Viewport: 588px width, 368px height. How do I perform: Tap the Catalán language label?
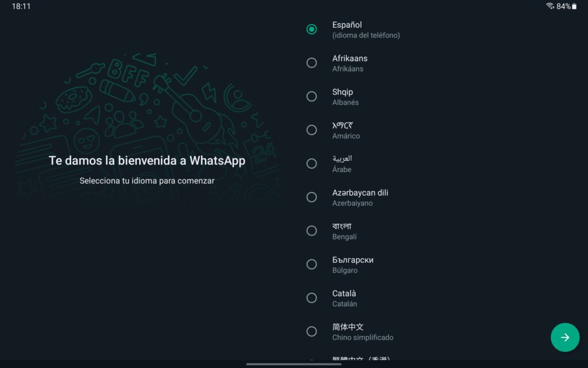pyautogui.click(x=345, y=304)
